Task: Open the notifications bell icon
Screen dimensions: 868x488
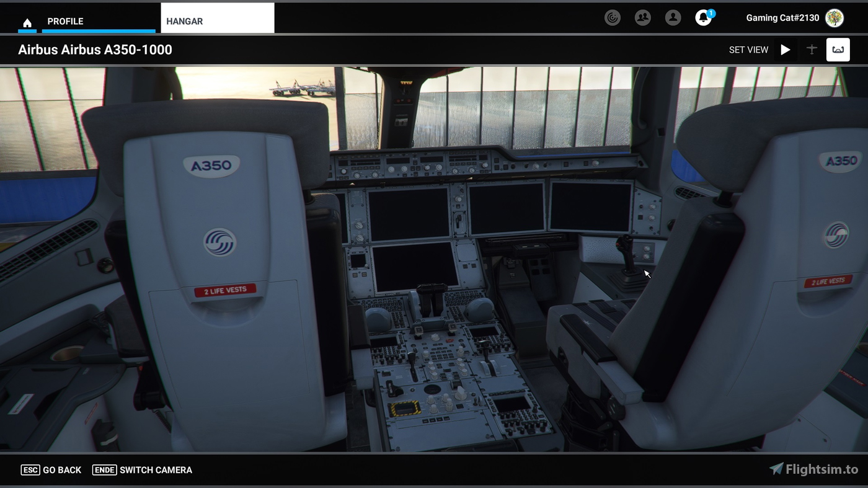Action: point(702,17)
